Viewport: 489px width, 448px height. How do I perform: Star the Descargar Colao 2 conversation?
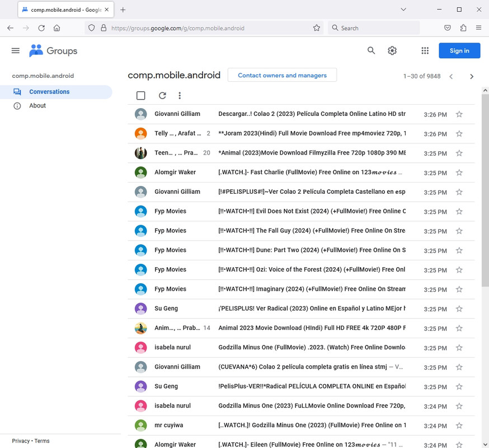tap(459, 114)
